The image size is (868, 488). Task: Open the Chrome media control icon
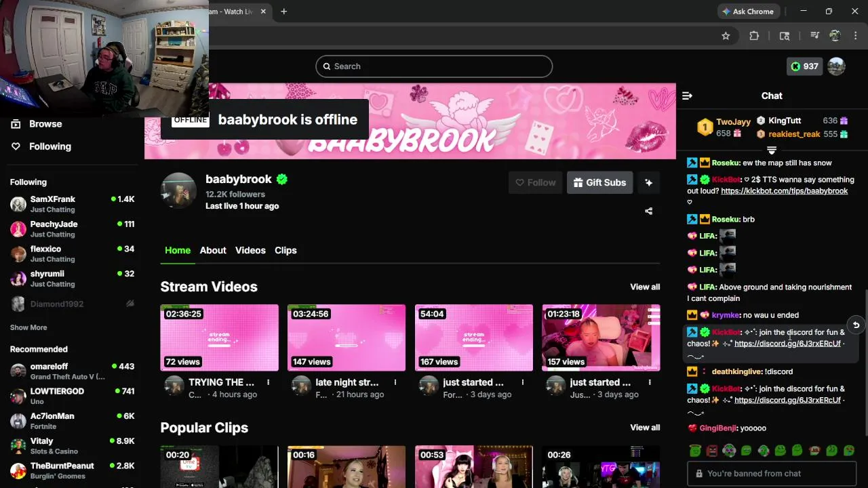point(815,36)
